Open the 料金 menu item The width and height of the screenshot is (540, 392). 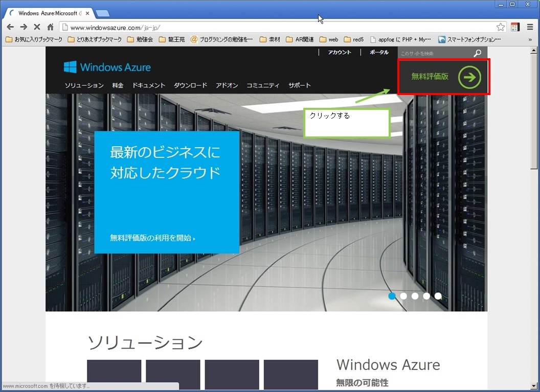[x=118, y=85]
